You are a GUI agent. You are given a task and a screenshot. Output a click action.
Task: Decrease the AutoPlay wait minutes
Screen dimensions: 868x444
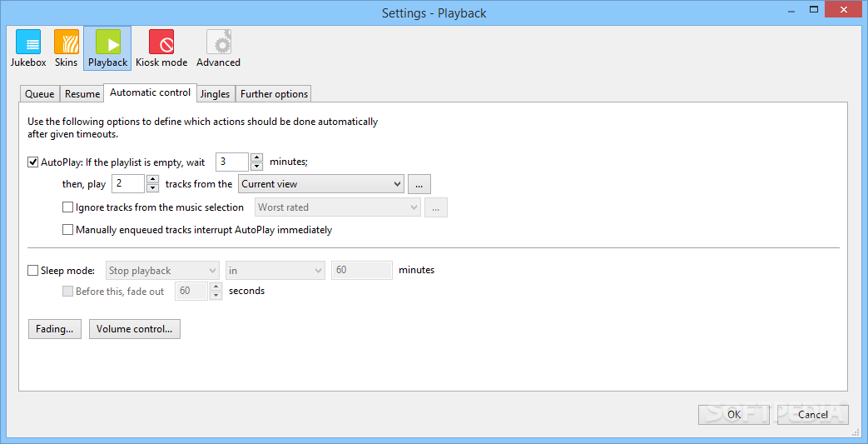coord(256,167)
